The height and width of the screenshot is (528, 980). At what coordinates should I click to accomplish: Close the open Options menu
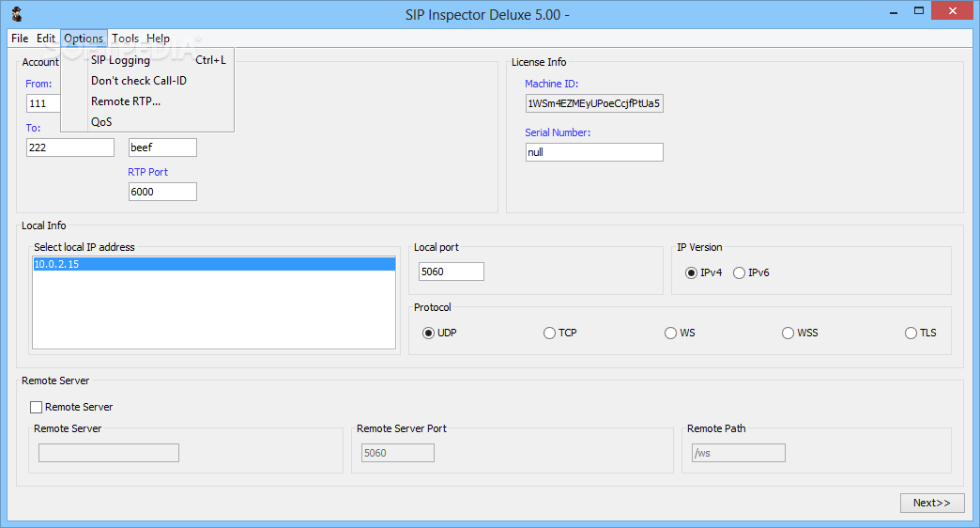point(84,39)
